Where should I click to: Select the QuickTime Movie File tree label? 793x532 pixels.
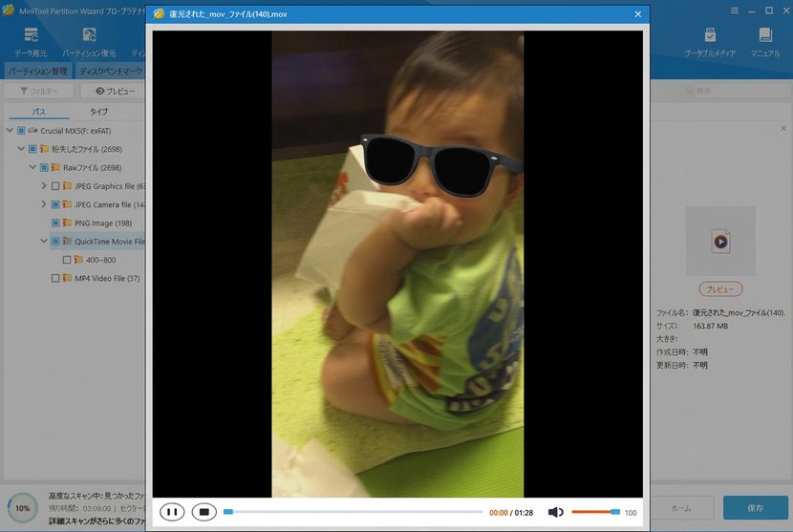110,242
